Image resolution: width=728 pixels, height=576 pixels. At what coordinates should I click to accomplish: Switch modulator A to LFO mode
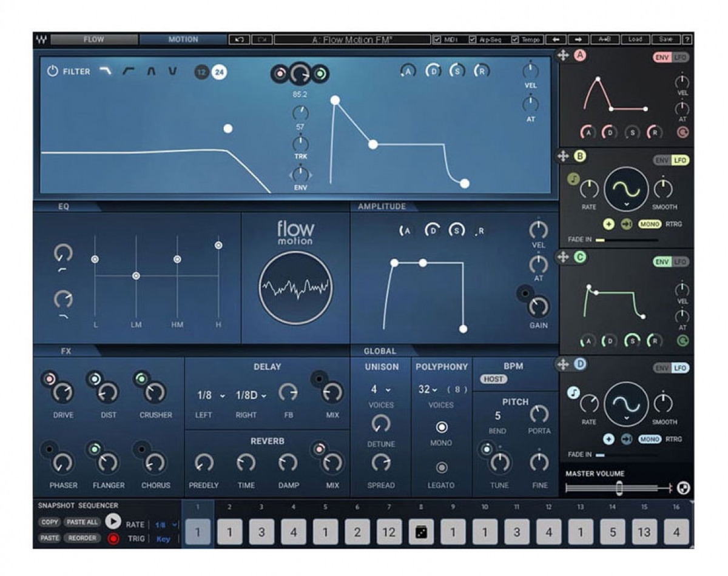click(681, 58)
